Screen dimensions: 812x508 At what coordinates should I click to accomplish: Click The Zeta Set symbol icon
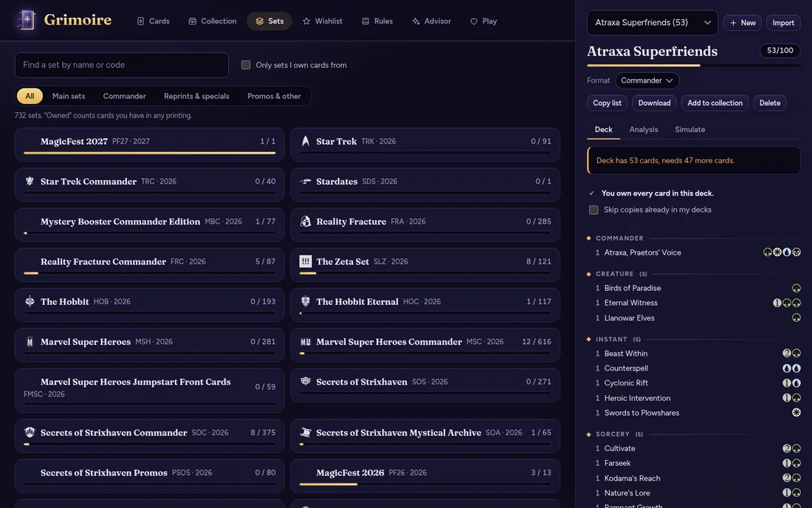pos(306,261)
